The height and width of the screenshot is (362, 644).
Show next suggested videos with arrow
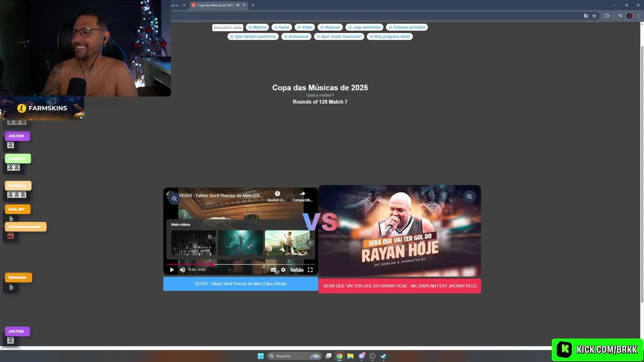[310, 243]
